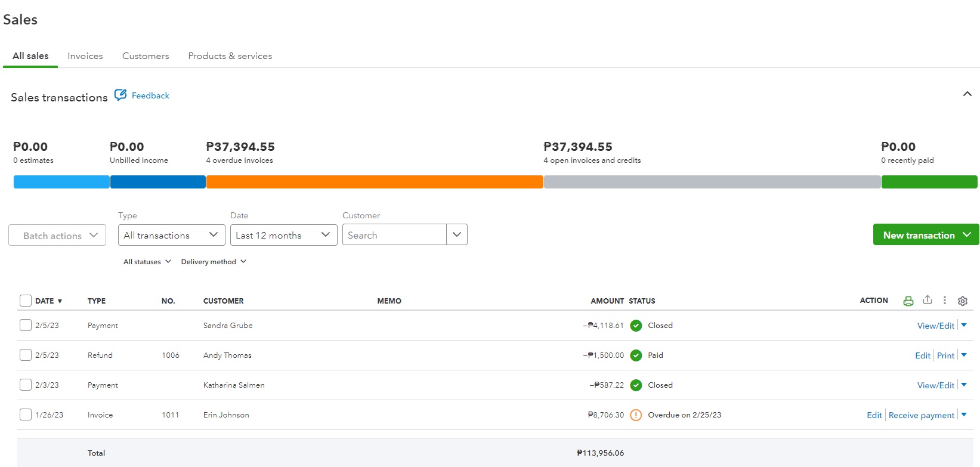This screenshot has width=980, height=467.
Task: Click the CUSTOMER column header
Action: coord(224,301)
